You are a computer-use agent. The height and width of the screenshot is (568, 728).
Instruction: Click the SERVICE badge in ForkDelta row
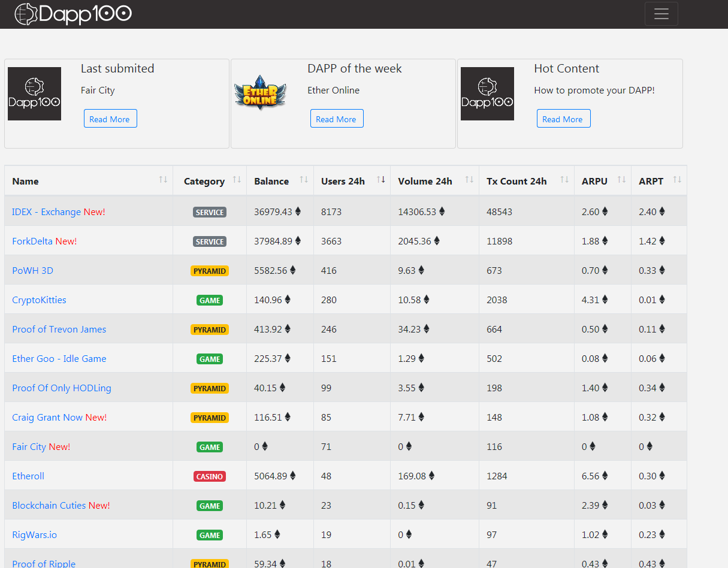click(x=210, y=241)
